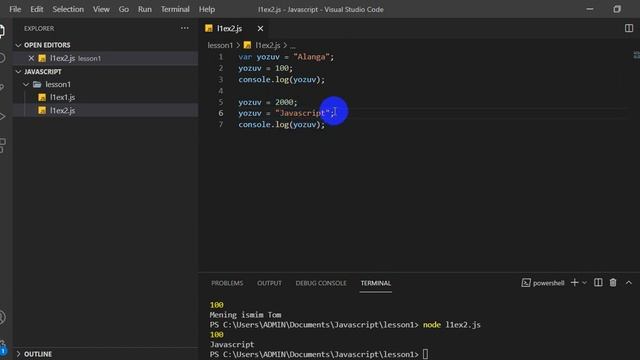Open Extensions in the activity bar
This screenshot has width=640, height=360.
pos(2,145)
